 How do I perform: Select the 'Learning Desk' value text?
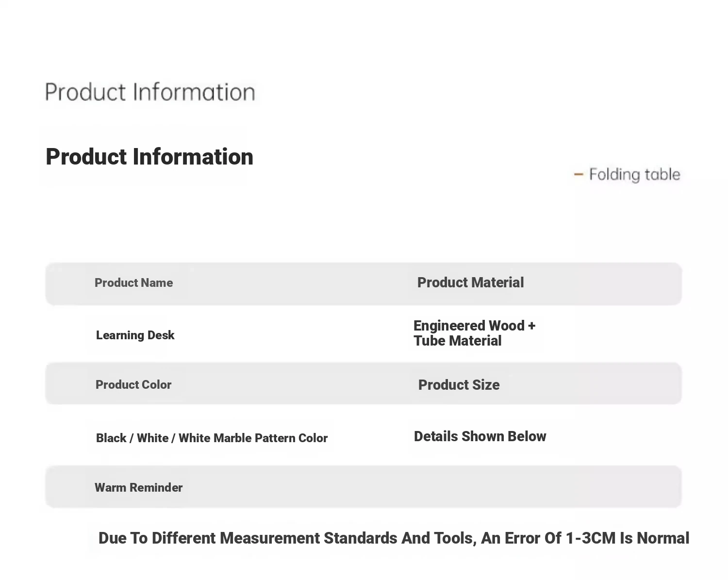pos(135,335)
